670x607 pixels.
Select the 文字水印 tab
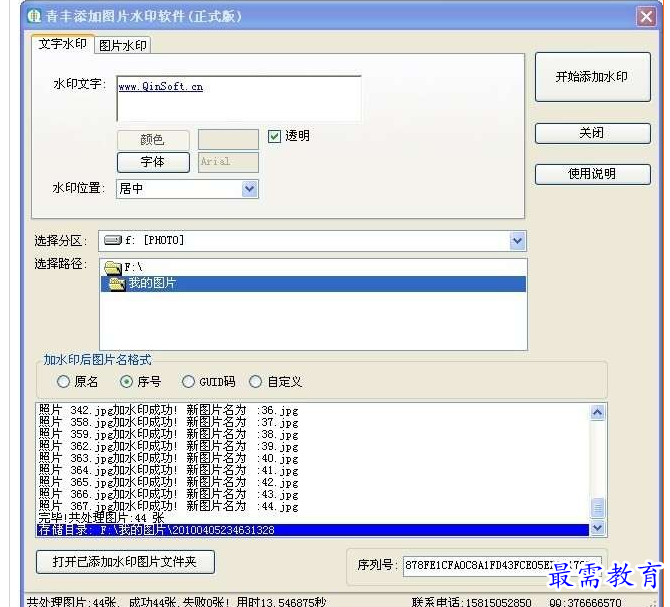63,44
